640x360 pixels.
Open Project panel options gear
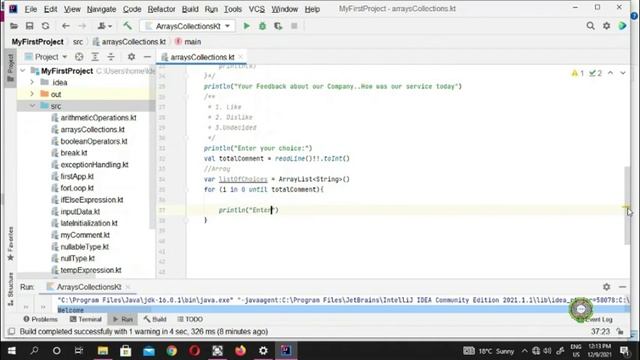pyautogui.click(x=131, y=57)
